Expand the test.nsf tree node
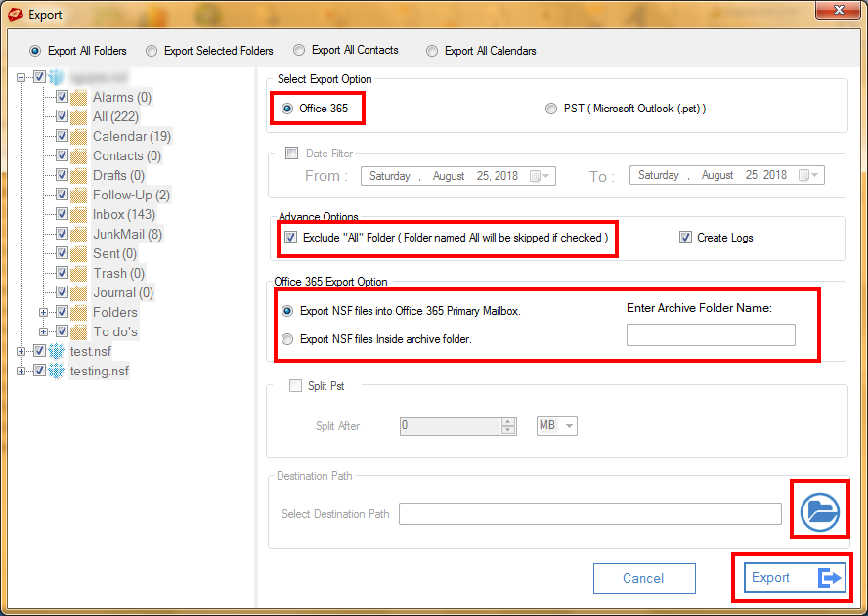 click(x=22, y=351)
